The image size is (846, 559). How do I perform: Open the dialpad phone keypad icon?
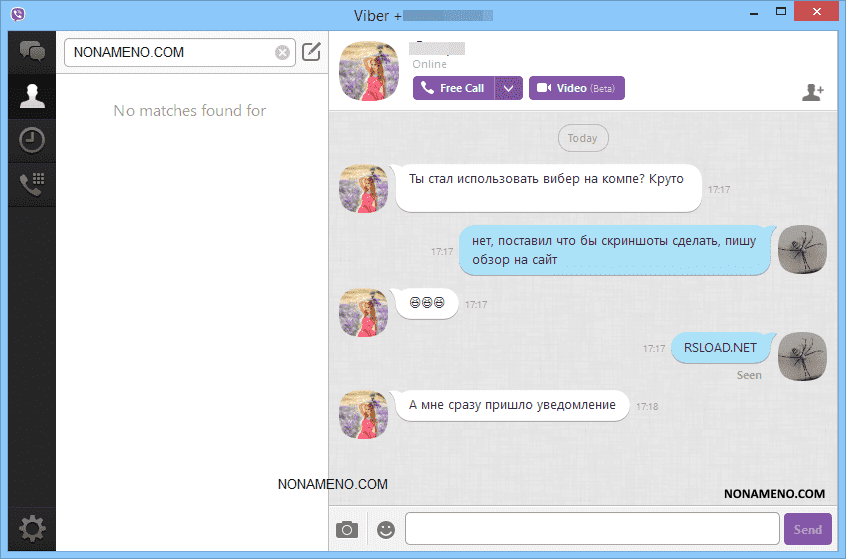32,185
